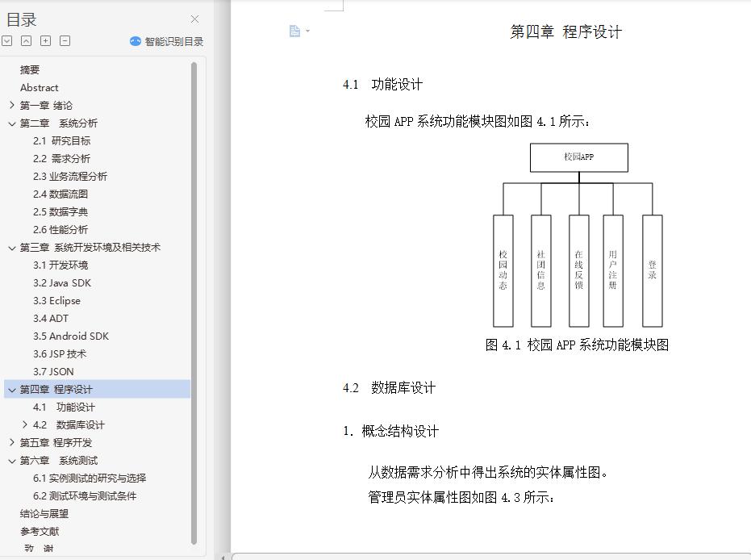Image resolution: width=751 pixels, height=560 pixels.
Task: Navigate to 3.5 Android SDK
Action: (x=71, y=336)
